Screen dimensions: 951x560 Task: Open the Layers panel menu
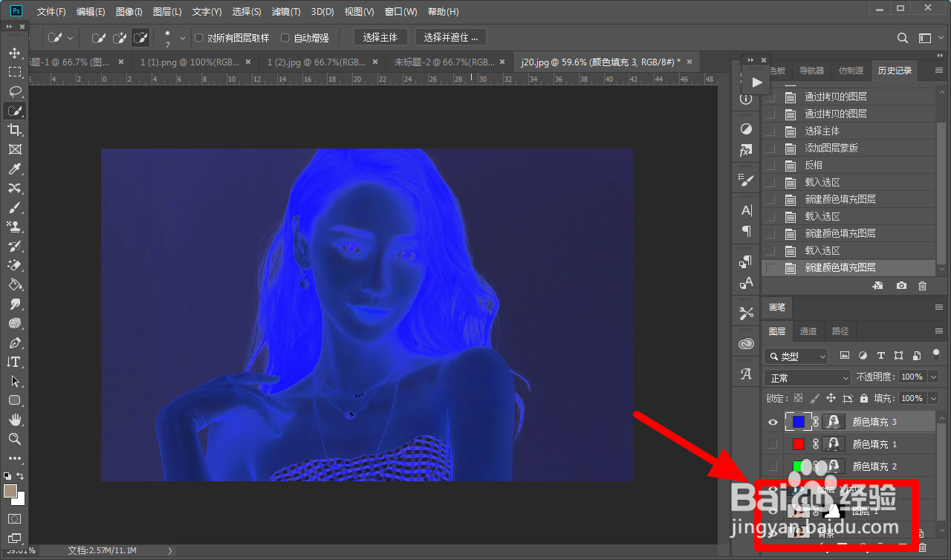tap(938, 331)
